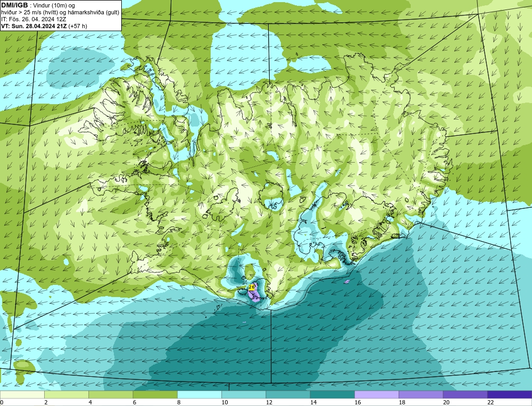Image resolution: width=532 pixels, height=406 pixels.
Task: Click the pale cream 0–2 m/s legend swatch
Action: (x=22, y=394)
